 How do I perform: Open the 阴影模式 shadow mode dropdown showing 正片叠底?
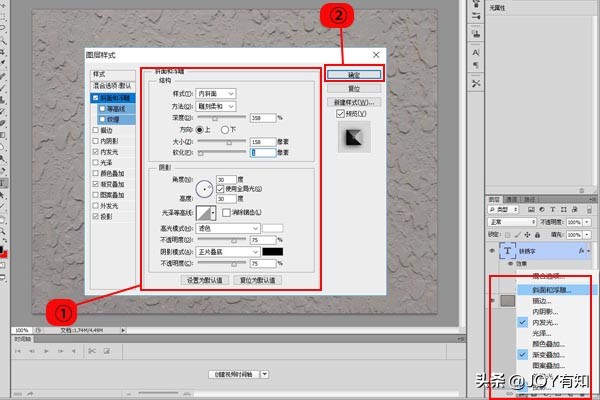coord(228,252)
